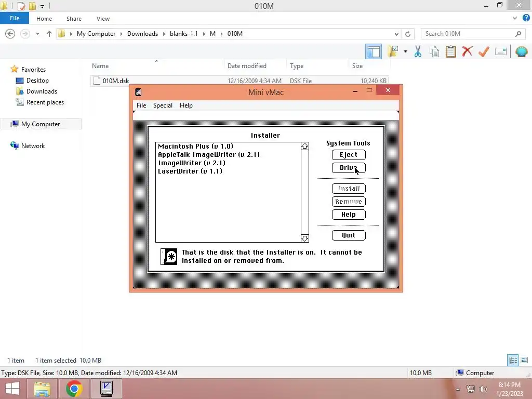Open Customize Quick Access Toolbar dropdown
This screenshot has width=532, height=399.
42,6
